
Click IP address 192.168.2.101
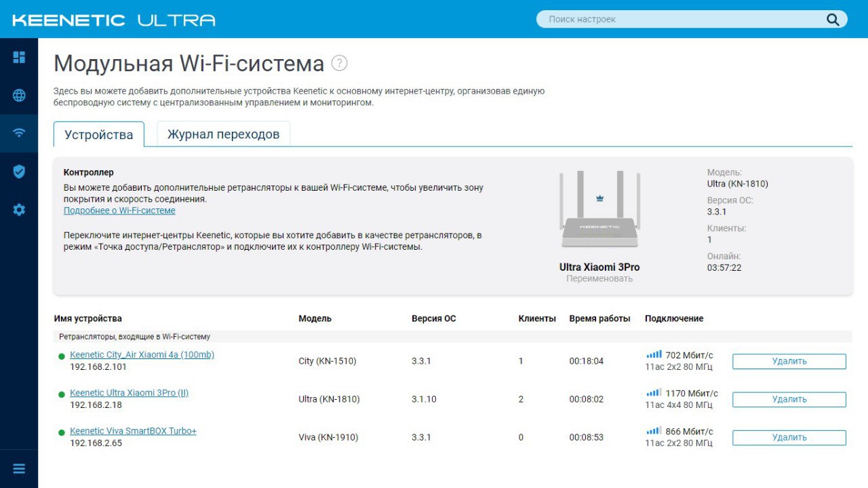click(x=98, y=367)
